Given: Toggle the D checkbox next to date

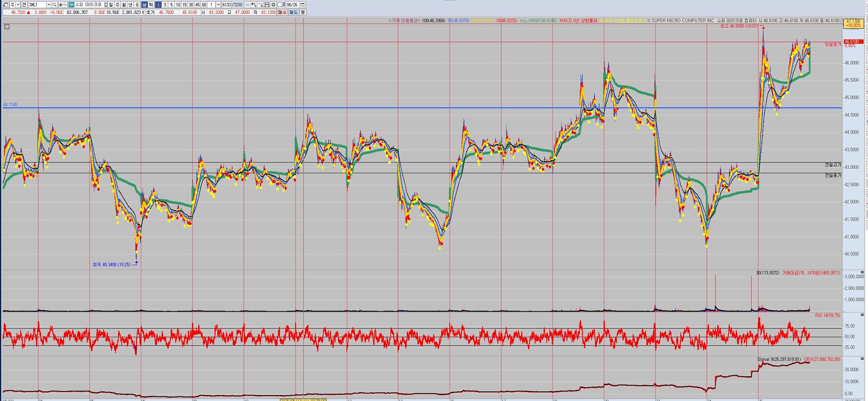Looking at the screenshot, I should point(280,5).
